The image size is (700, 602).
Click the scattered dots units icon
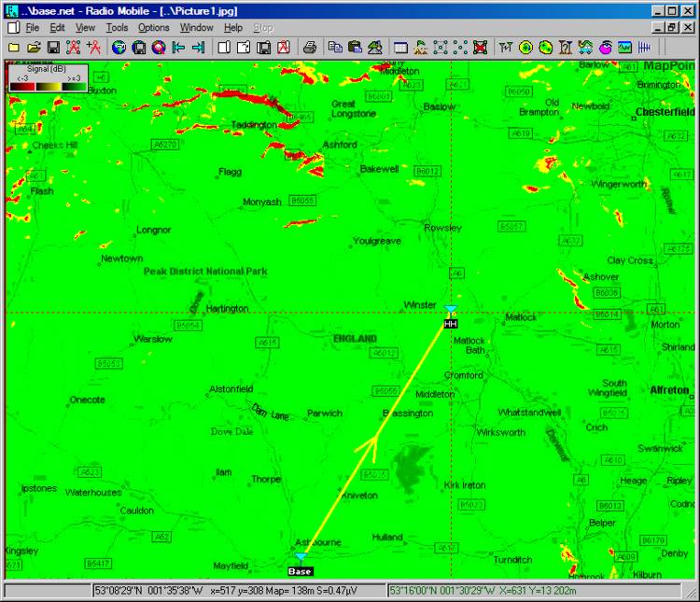click(x=460, y=48)
